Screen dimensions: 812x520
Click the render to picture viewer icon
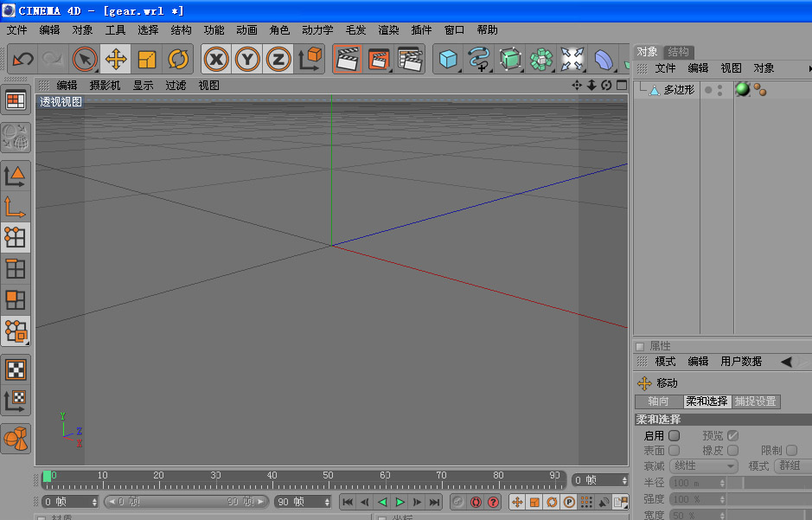coord(379,59)
